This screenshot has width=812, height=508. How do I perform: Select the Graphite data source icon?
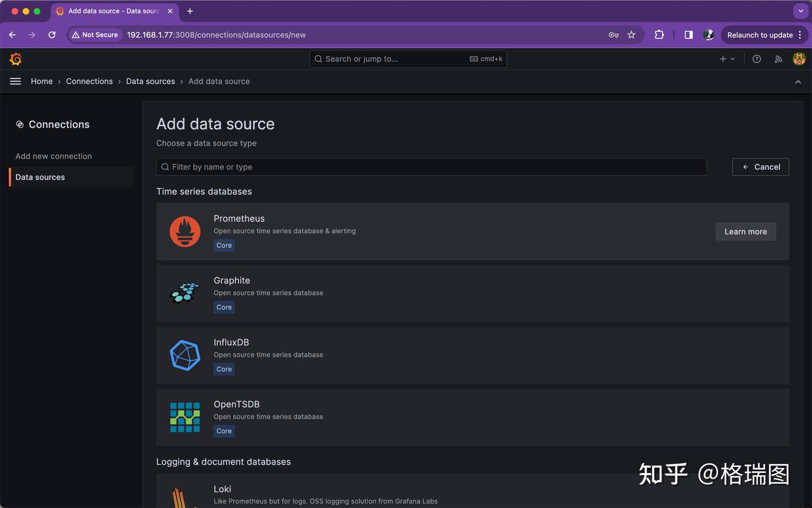coord(185,294)
